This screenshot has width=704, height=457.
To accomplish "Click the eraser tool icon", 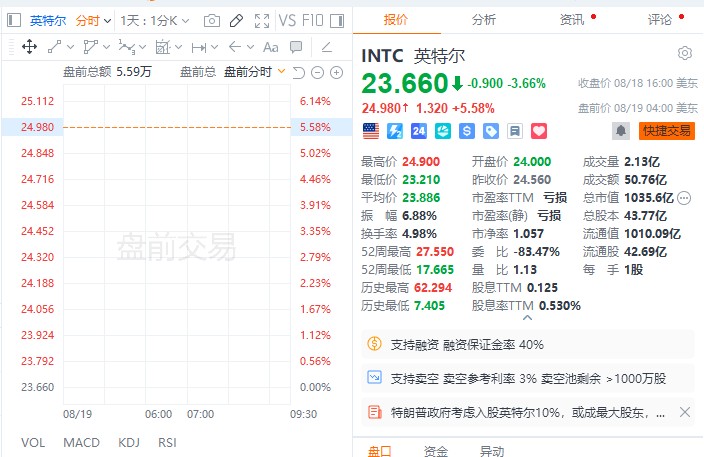I will click(327, 47).
